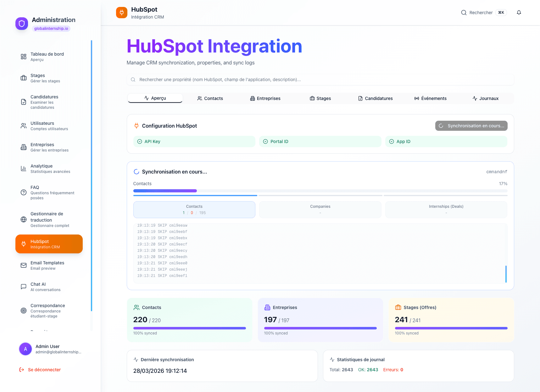540x392 pixels.
Task: Click the Stages briefcase icon in sidebar
Action: [x=24, y=78]
